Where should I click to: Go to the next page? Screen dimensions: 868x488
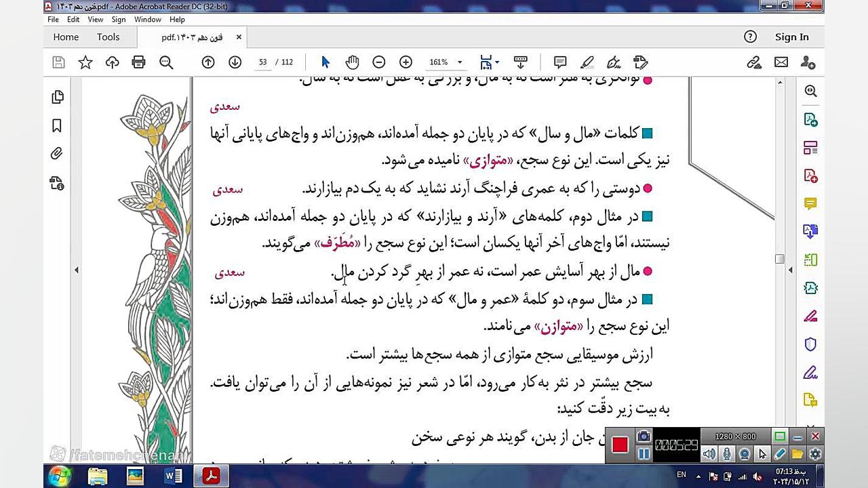(x=235, y=62)
